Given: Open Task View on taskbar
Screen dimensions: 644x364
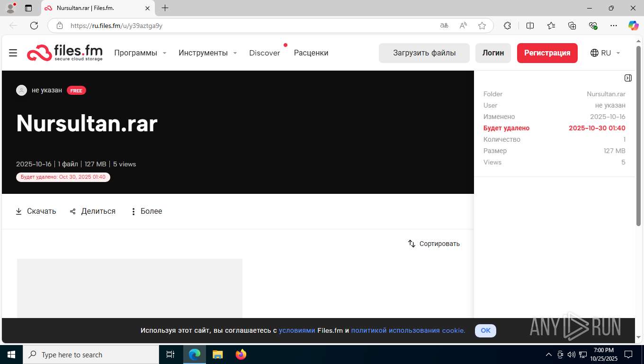Looking at the screenshot, I should point(170,355).
